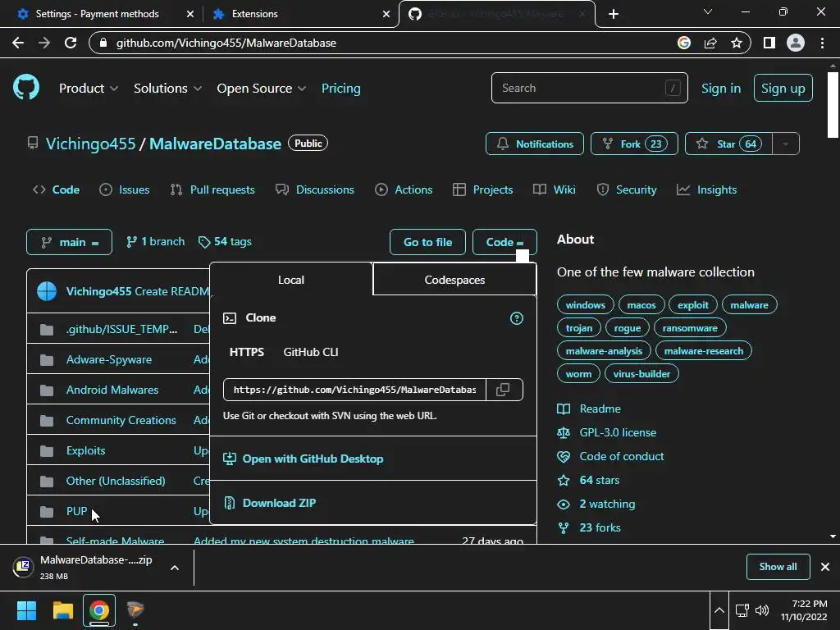Click Show all downloads button
840x630 pixels.
778,567
